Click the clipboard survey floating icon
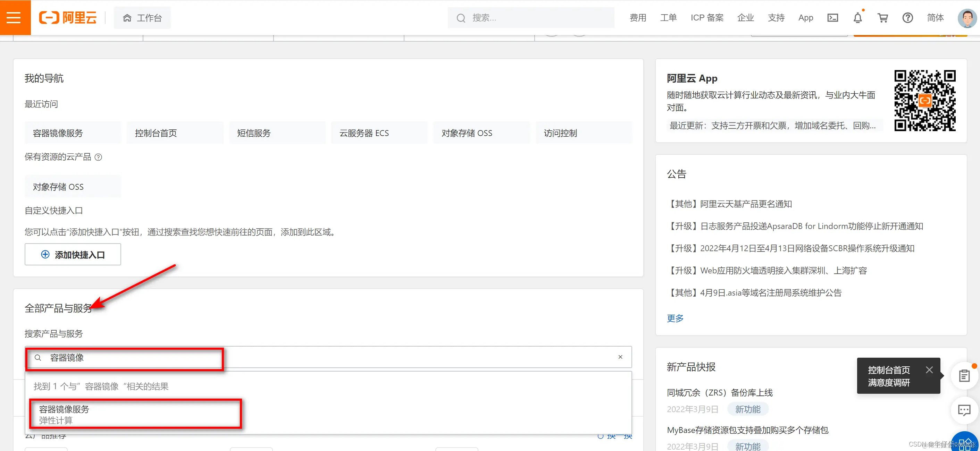 pos(964,375)
